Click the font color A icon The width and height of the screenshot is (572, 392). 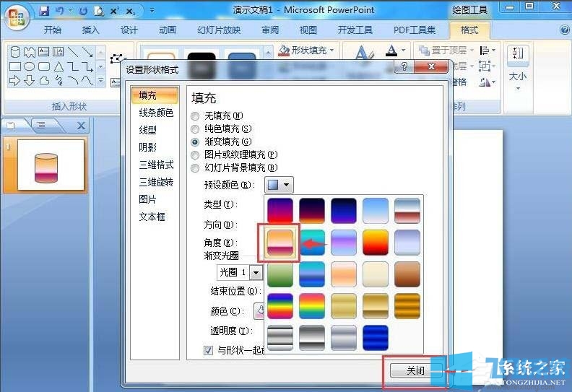pos(391,51)
